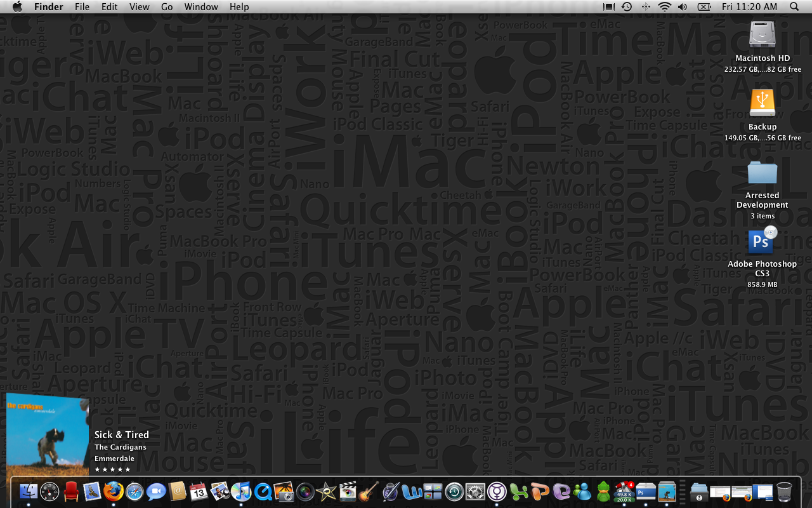Launch Microsoft Excel from dock
Screen dimensions: 812x508
coord(518,491)
